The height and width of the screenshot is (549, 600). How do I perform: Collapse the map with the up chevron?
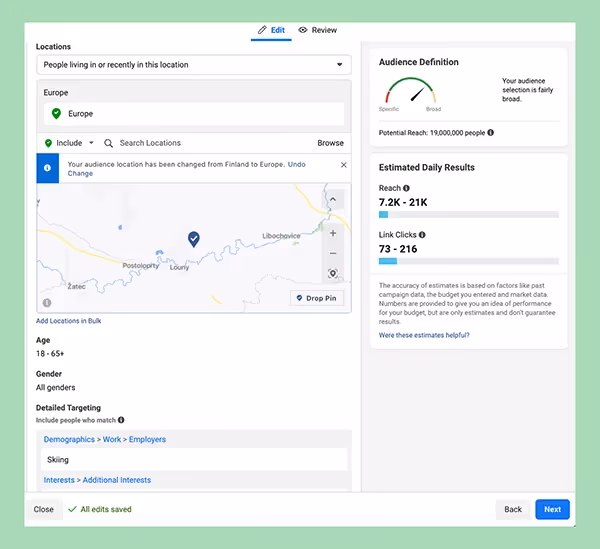tap(333, 199)
